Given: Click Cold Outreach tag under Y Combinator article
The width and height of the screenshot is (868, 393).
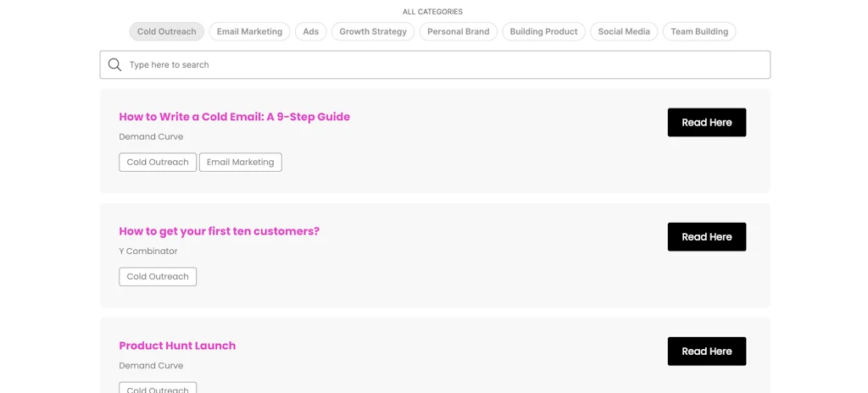Looking at the screenshot, I should (x=158, y=276).
